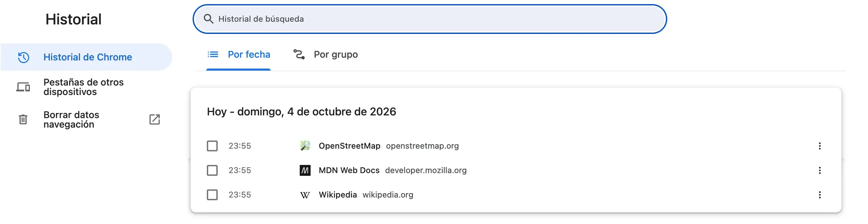Switch to the Por grupo tab

tap(325, 55)
